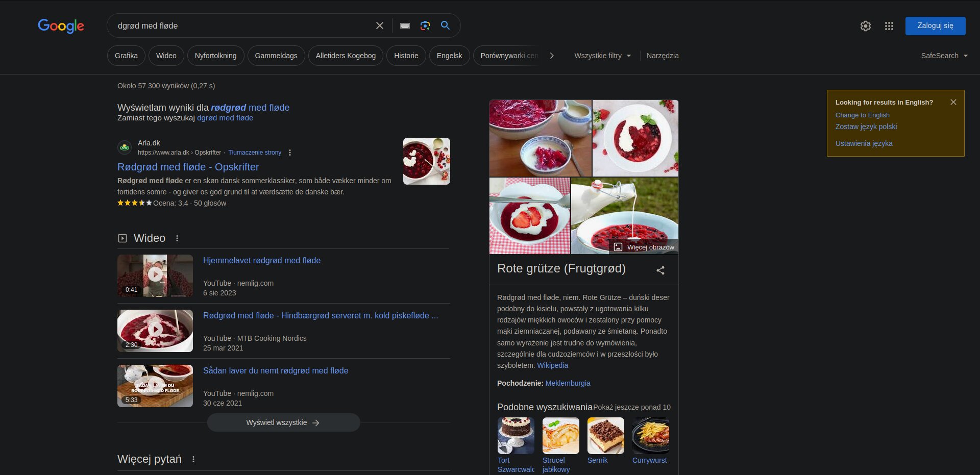Click Change to English link
This screenshot has height=475, width=980.
click(862, 115)
